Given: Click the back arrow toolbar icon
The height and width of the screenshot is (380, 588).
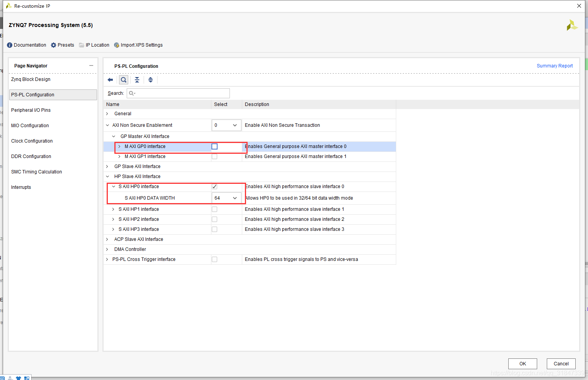Looking at the screenshot, I should pos(110,80).
